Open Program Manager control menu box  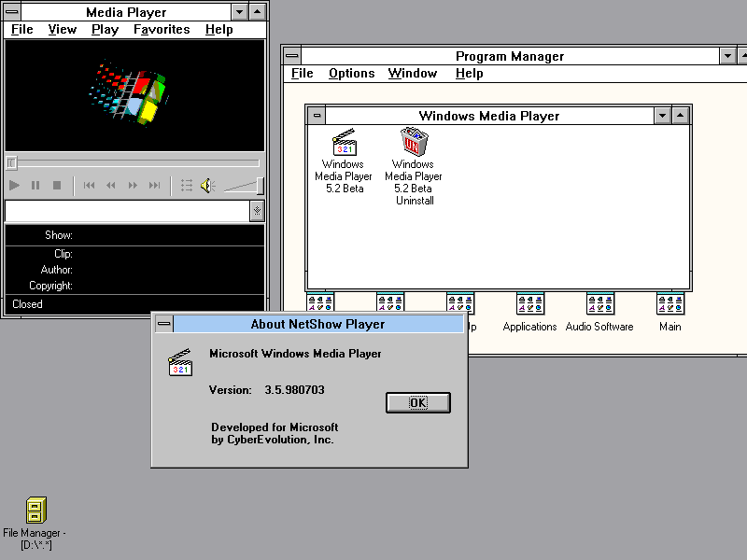coord(292,56)
